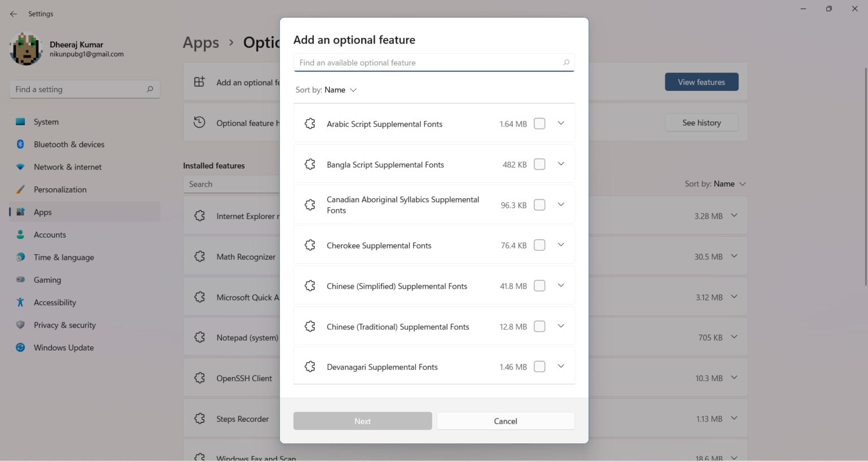This screenshot has width=868, height=462.
Task: Check Chinese (Simplified) Supplemental Fonts
Action: click(x=539, y=285)
